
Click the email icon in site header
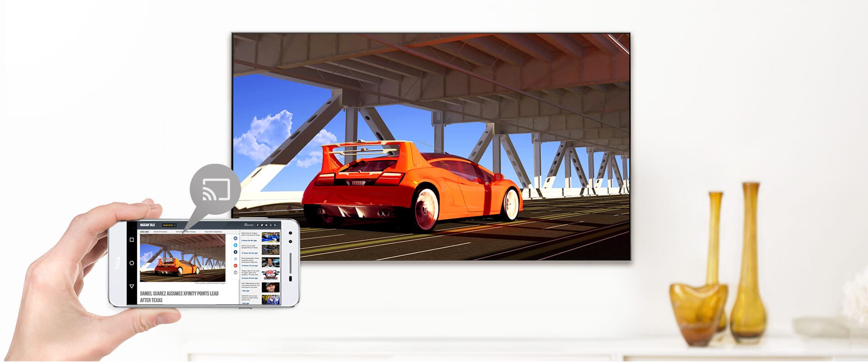pos(266,225)
